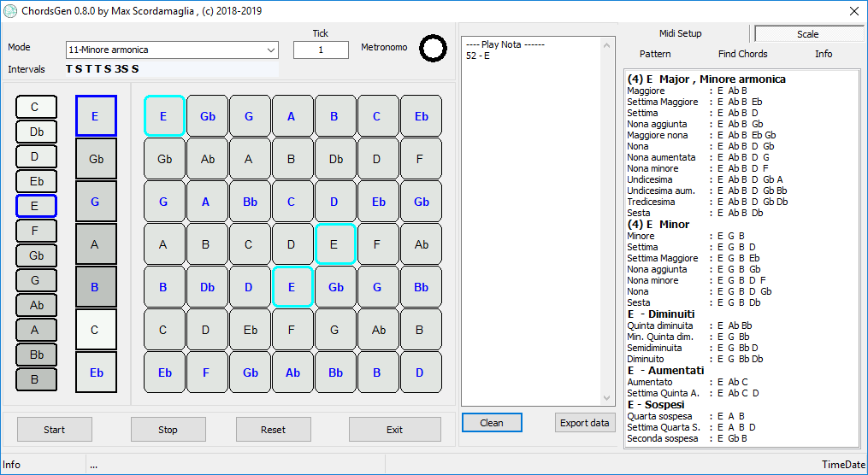This screenshot has width=868, height=475.
Task: Click the 'Tredicesima' chord row
Action: click(x=707, y=202)
